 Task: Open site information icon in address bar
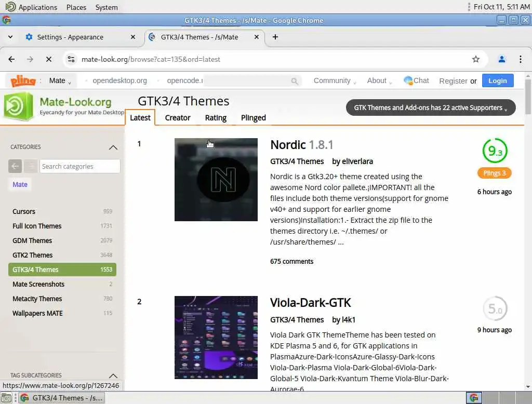click(71, 59)
